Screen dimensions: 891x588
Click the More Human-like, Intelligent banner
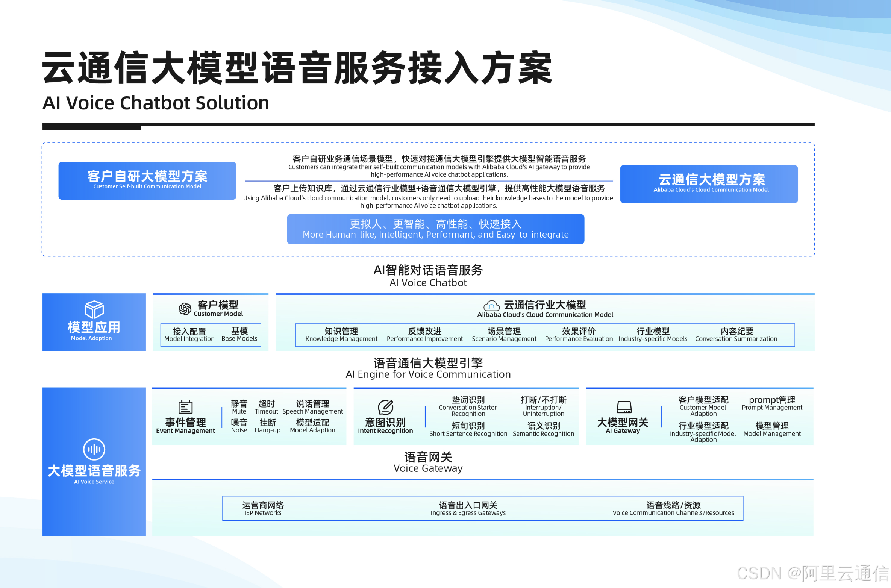[x=435, y=229]
